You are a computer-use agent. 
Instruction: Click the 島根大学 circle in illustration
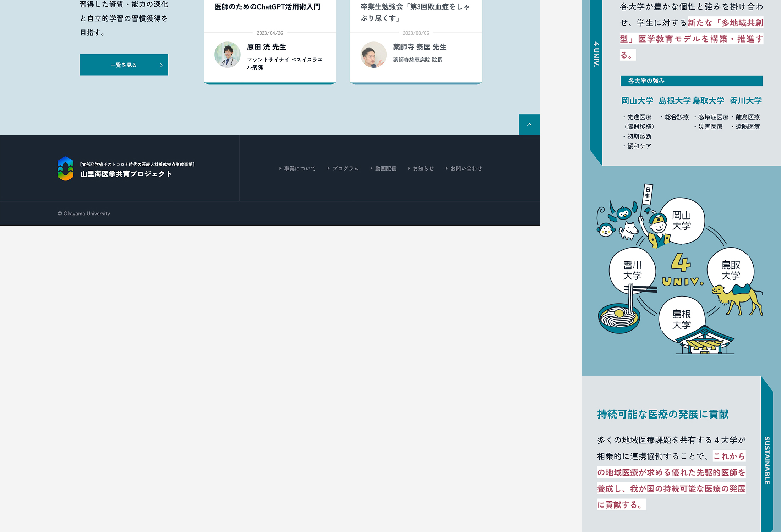pos(681,319)
